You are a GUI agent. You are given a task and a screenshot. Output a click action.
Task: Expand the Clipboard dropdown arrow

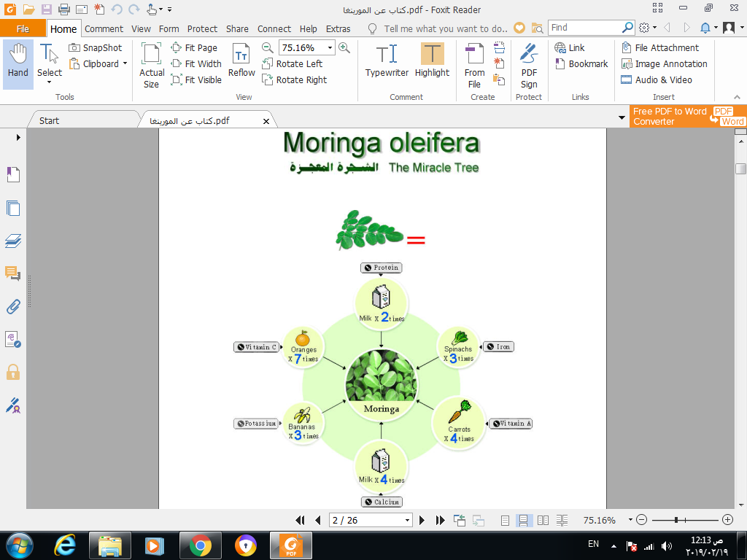(125, 64)
